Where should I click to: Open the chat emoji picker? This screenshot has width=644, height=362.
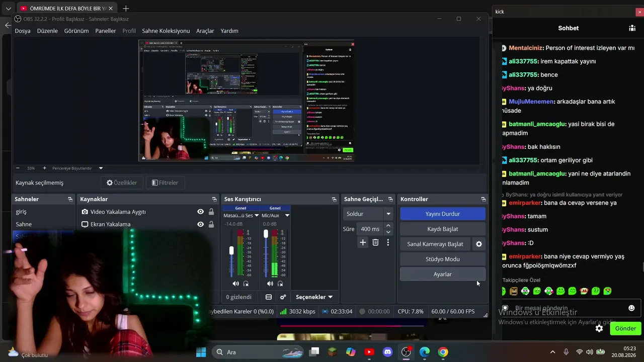(x=631, y=308)
